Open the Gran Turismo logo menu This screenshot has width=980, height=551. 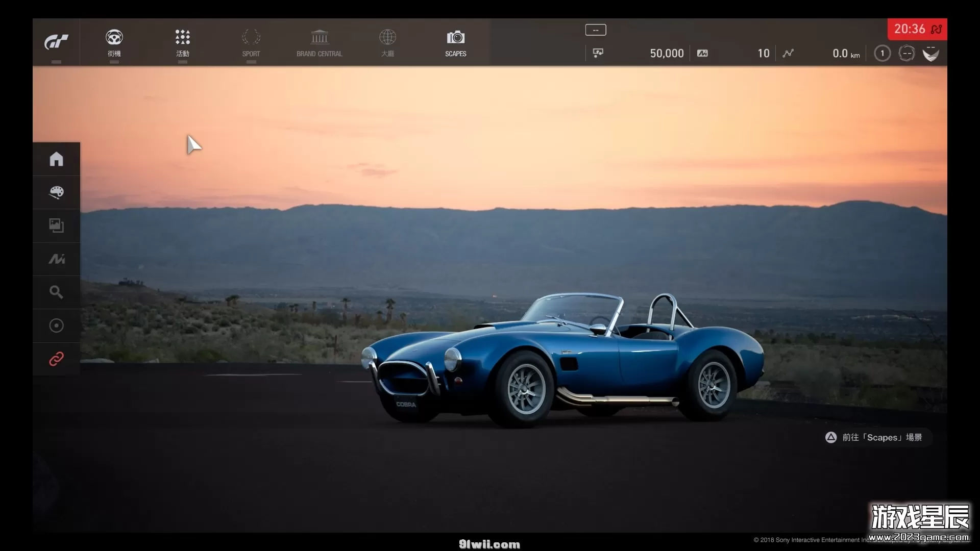click(x=56, y=42)
